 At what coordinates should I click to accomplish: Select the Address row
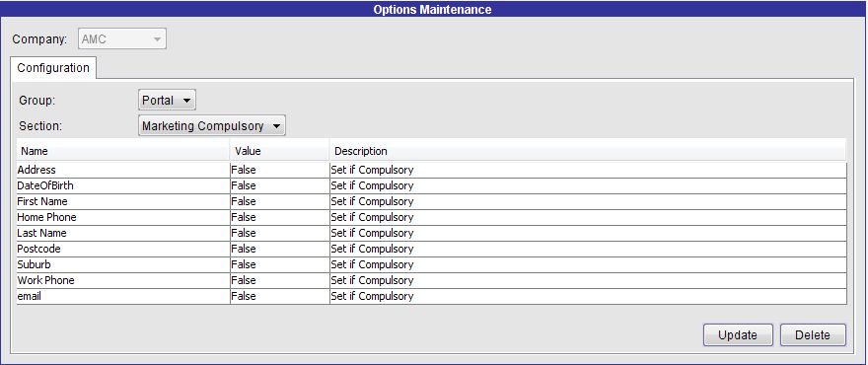pos(431,170)
